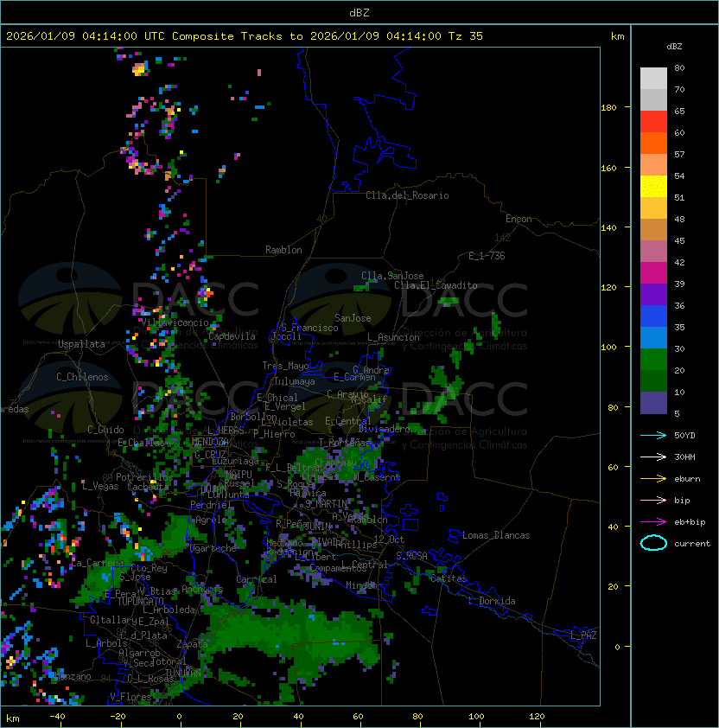This screenshot has width=719, height=728.
Task: Click the L_Asuncion label
Action: pyautogui.click(x=393, y=337)
